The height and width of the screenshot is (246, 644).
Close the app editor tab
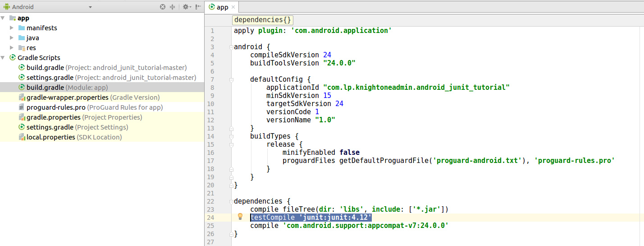pos(233,7)
